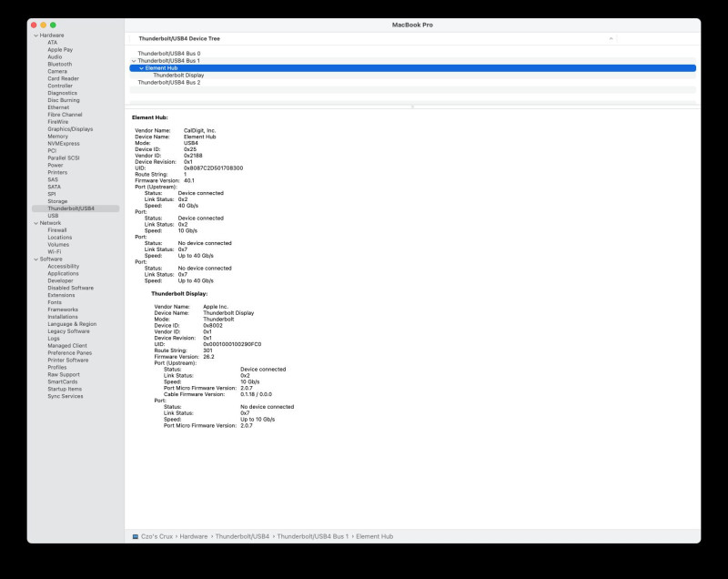The width and height of the screenshot is (728, 579).
Task: Select Camera in the sidebar
Action: click(x=57, y=72)
